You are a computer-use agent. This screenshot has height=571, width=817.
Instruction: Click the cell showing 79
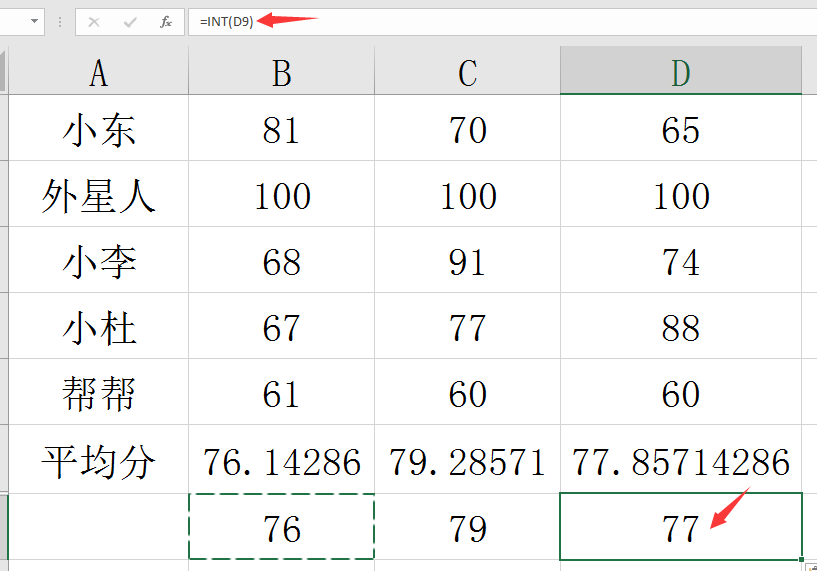click(x=467, y=527)
